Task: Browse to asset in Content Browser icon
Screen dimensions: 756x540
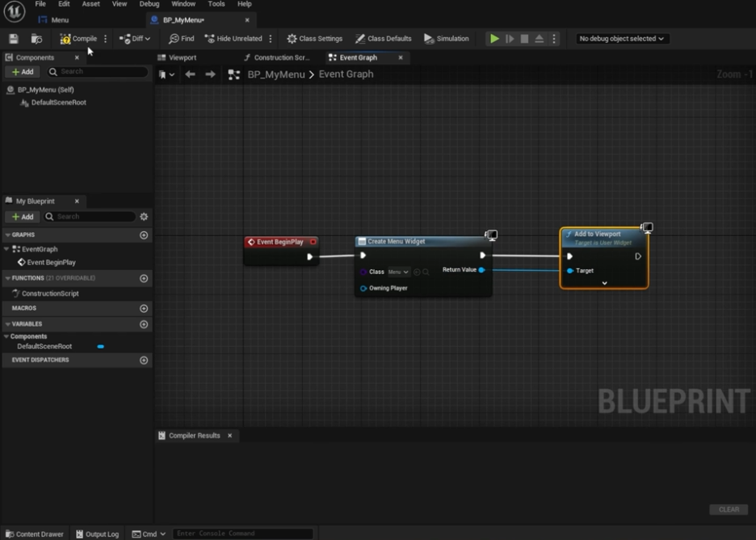Action: pyautogui.click(x=36, y=39)
